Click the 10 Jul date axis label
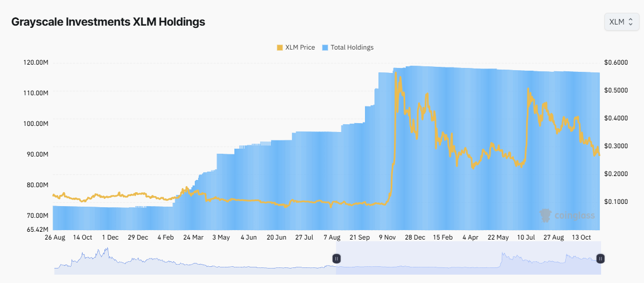This screenshot has width=644, height=283. coord(526,237)
